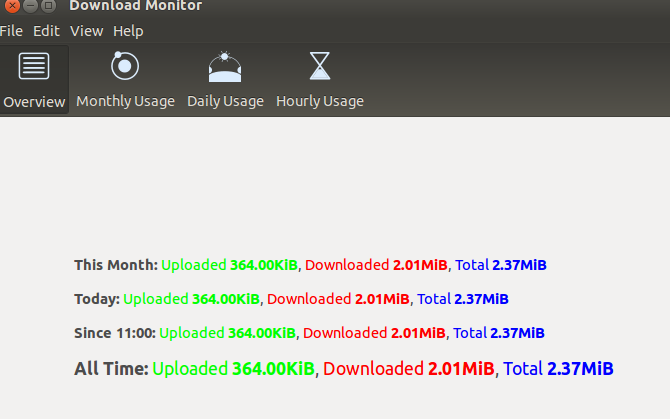
Task: Click Today total 2.37MiB value
Action: tap(481, 299)
